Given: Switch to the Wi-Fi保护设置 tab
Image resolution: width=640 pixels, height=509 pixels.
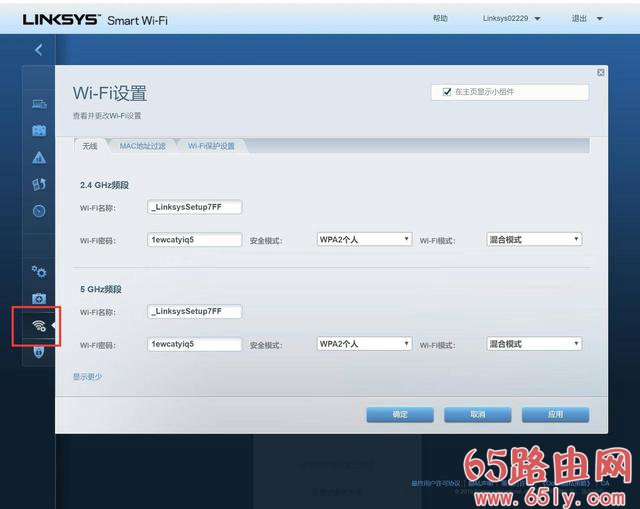Looking at the screenshot, I should [x=211, y=146].
